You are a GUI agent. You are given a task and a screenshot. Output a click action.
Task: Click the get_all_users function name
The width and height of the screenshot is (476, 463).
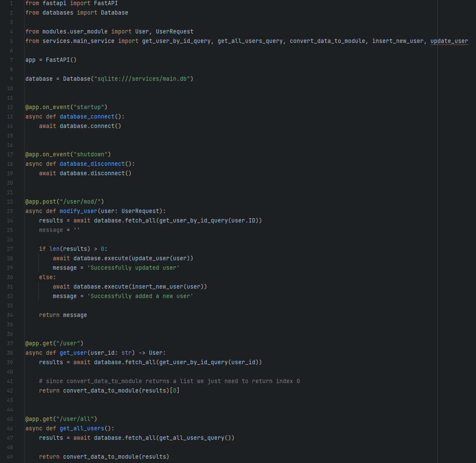click(82, 428)
